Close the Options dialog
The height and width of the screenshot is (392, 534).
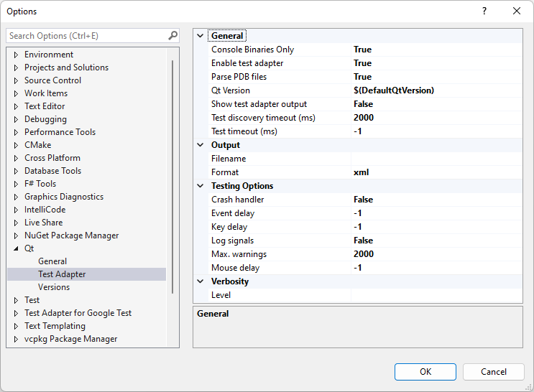pos(517,11)
